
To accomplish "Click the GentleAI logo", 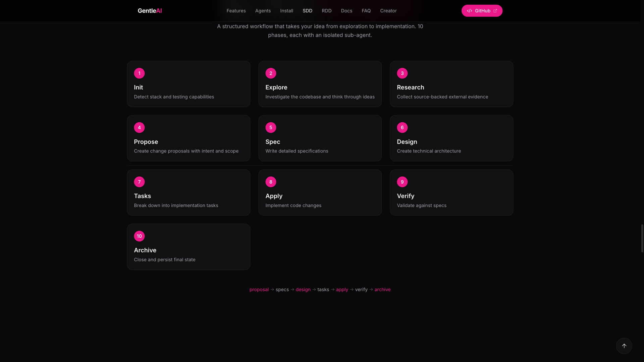I will pos(150,11).
